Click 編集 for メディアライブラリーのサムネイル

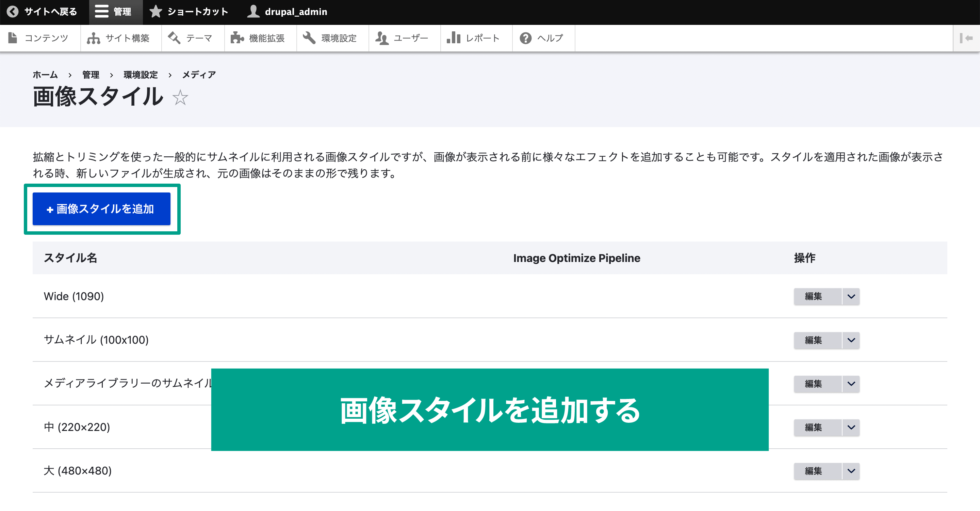point(815,383)
